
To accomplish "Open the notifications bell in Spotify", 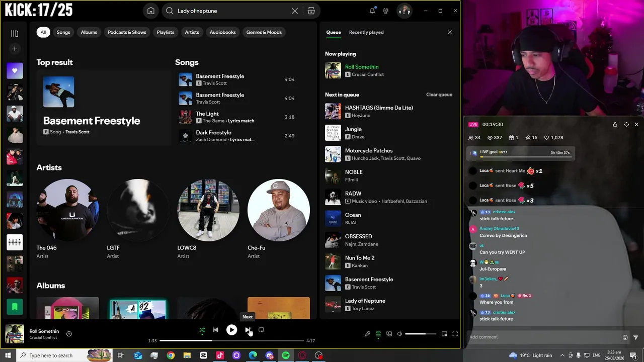I will tap(372, 11).
